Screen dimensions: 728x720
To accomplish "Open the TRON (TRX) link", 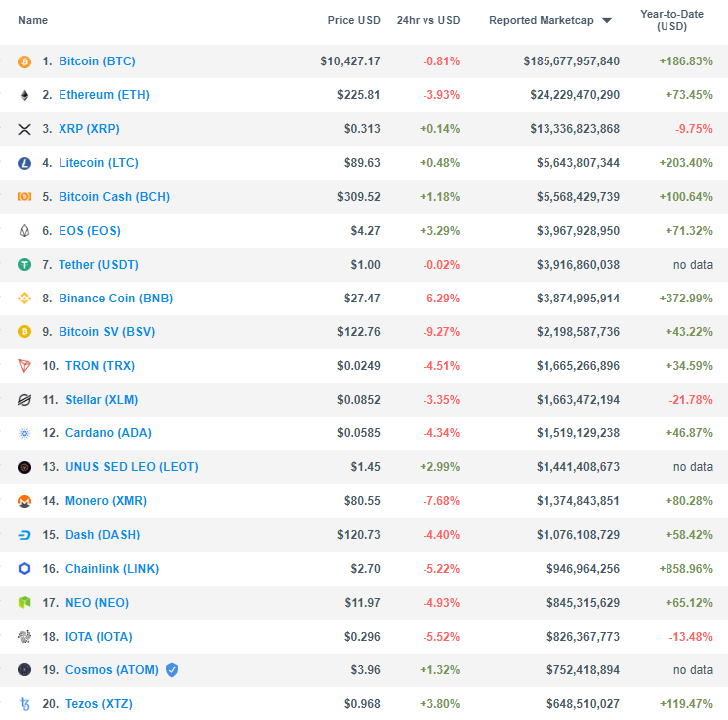I will coord(100,366).
